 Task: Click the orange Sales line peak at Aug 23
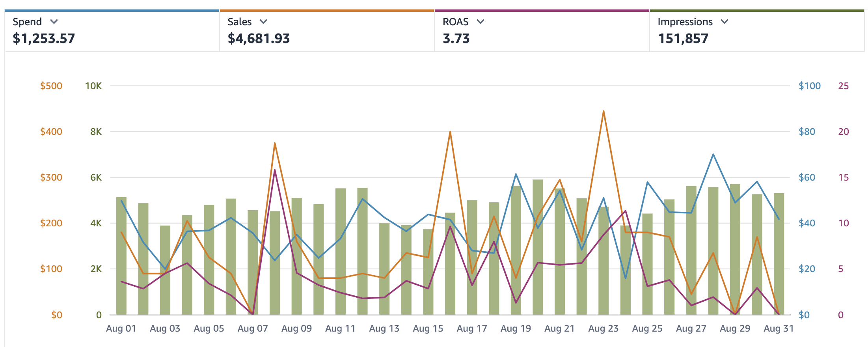[604, 112]
